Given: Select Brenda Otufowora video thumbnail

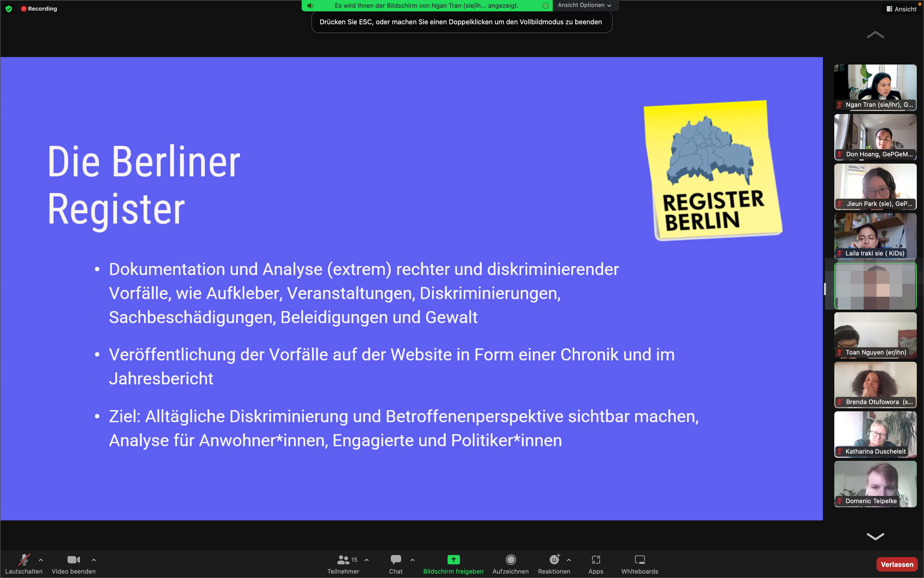Looking at the screenshot, I should coord(875,385).
